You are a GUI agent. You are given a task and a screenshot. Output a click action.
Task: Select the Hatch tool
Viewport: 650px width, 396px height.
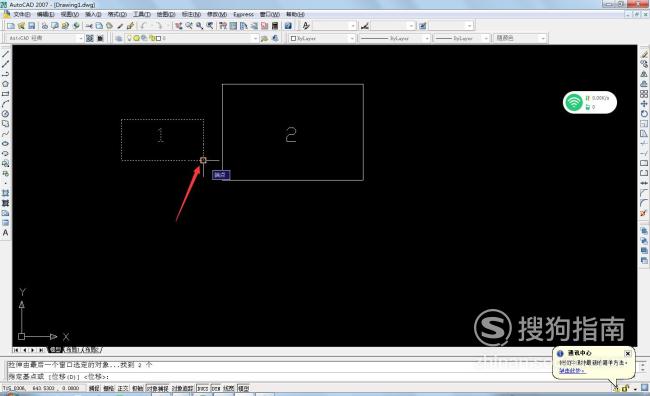(x=5, y=193)
